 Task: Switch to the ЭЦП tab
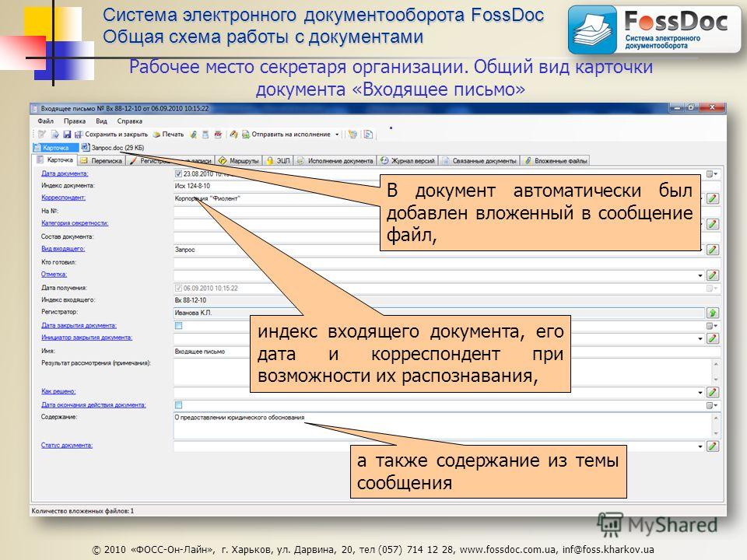(279, 161)
